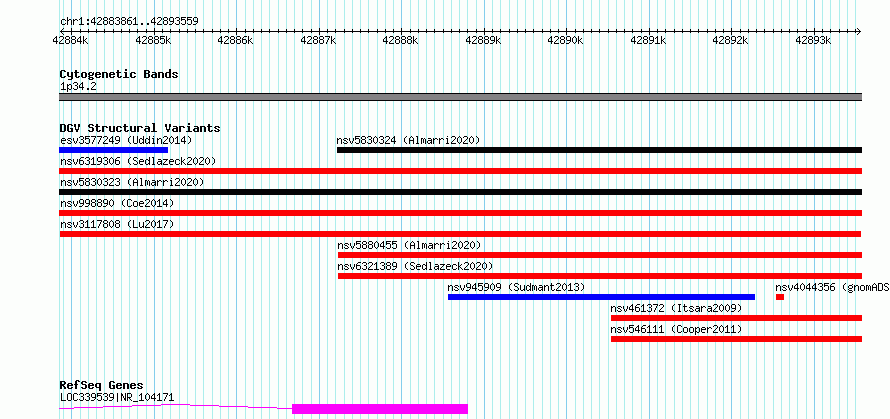Click the DGV Structural Variants track title
The height and width of the screenshot is (419, 890).
pos(140,128)
